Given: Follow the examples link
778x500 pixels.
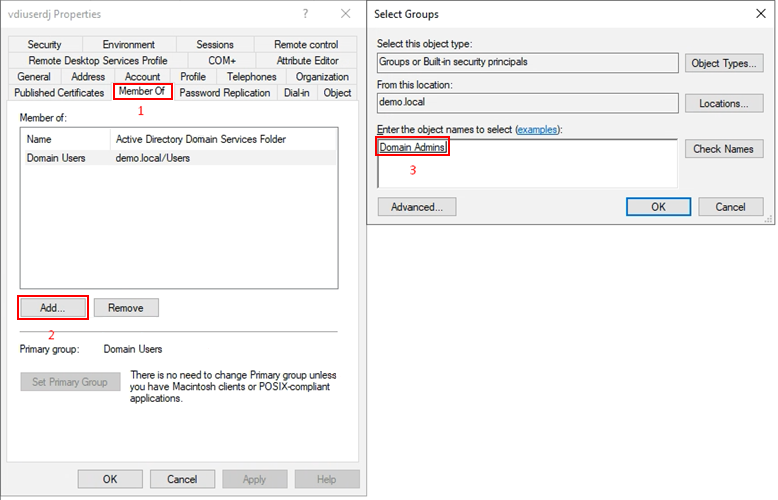Looking at the screenshot, I should coord(537,130).
